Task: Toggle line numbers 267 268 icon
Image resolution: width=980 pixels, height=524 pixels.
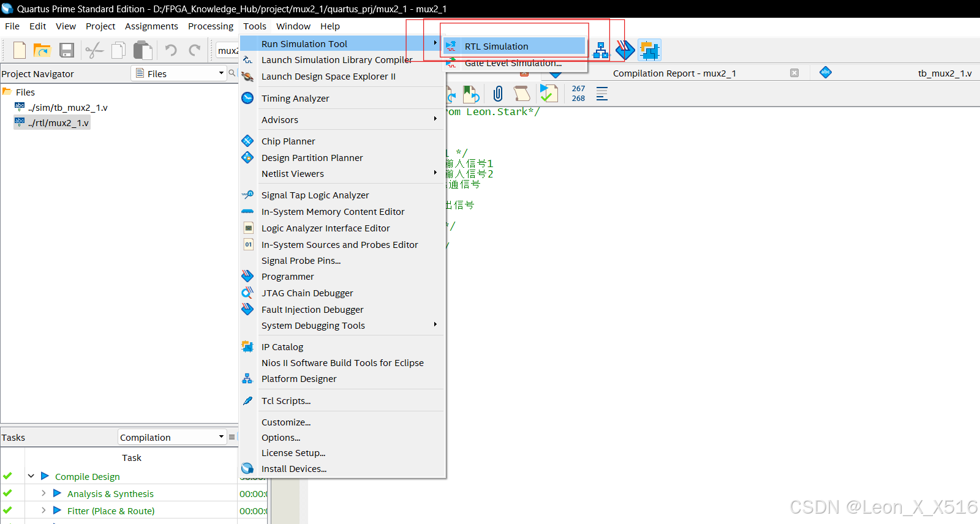Action: [578, 94]
